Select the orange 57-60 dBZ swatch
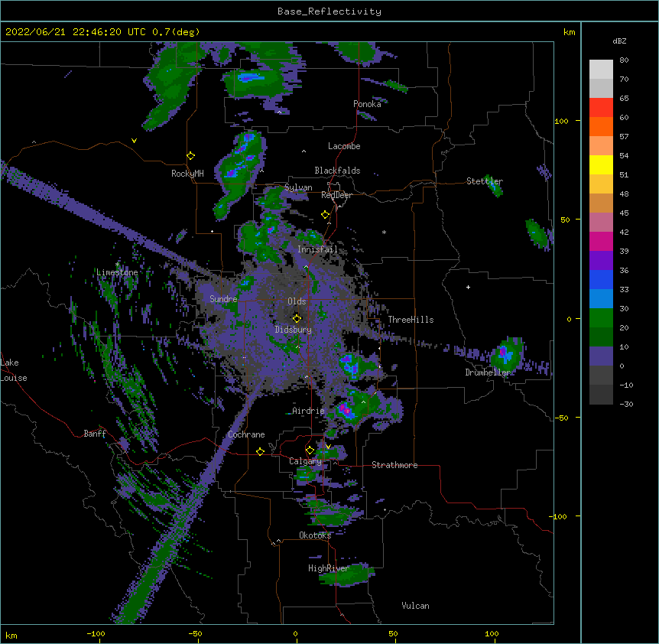The width and height of the screenshot is (659, 644). (x=601, y=126)
